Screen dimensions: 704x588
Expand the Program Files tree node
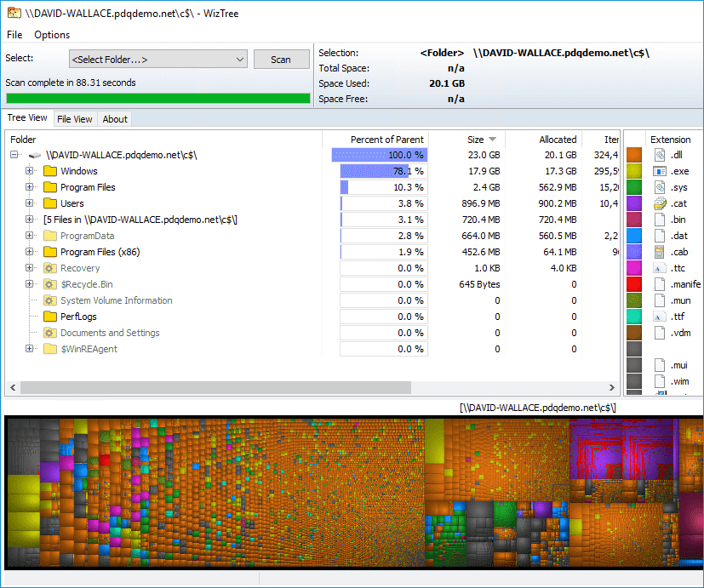point(30,187)
